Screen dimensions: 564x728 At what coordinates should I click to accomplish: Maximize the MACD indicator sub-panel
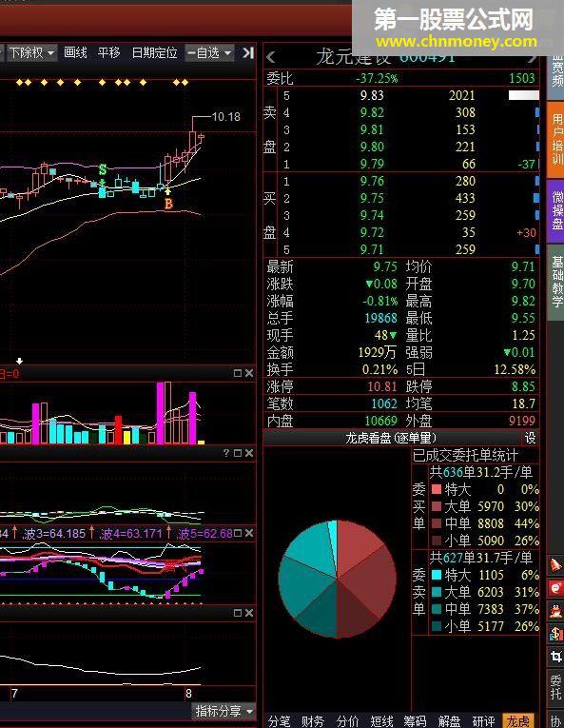click(238, 453)
